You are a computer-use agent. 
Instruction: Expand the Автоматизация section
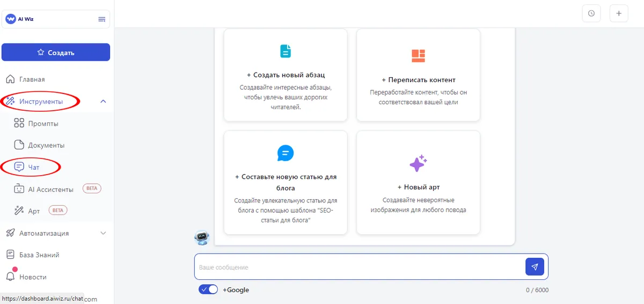point(103,233)
